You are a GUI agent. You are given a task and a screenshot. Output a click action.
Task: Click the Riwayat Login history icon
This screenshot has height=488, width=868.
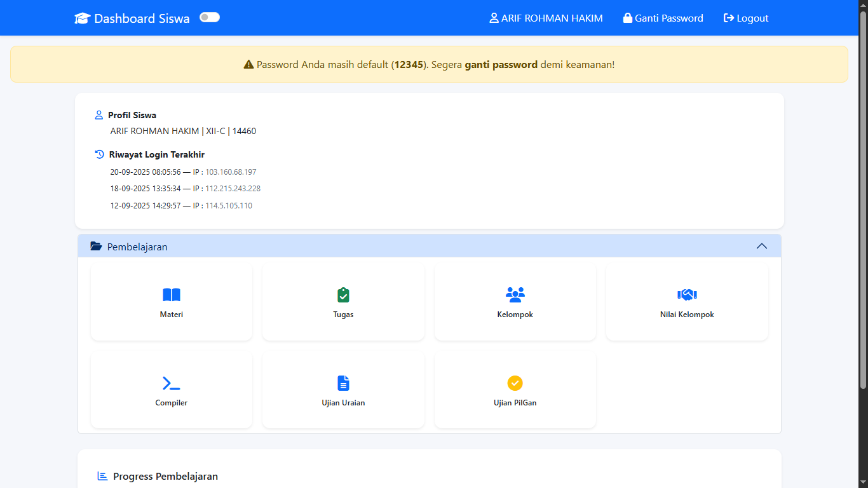coord(98,154)
